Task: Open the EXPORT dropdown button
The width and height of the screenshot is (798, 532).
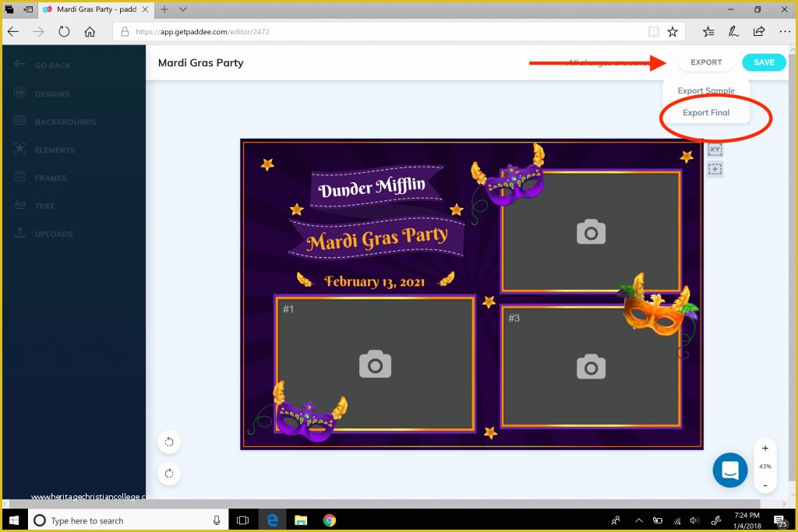Action: (706, 62)
